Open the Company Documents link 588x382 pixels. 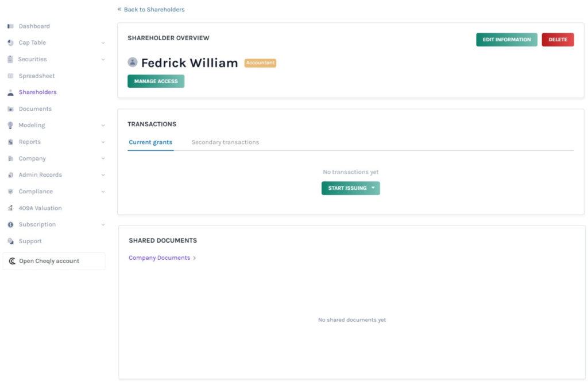click(x=159, y=258)
